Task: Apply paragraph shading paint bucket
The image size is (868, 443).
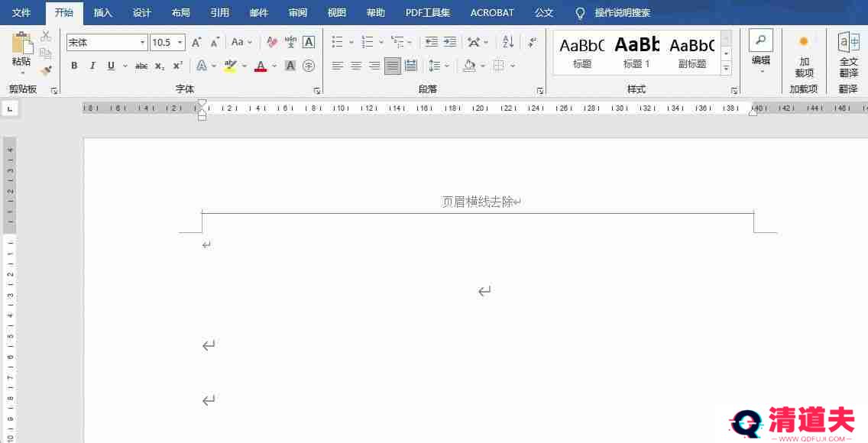Action: click(469, 66)
